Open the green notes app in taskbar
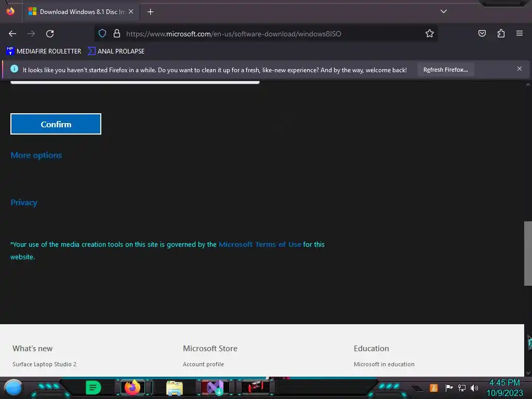Screen dimensions: 532x399 click(94, 388)
